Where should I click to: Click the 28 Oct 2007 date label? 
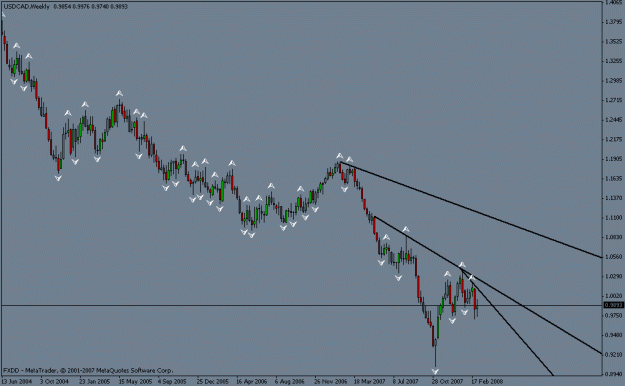[x=448, y=381]
